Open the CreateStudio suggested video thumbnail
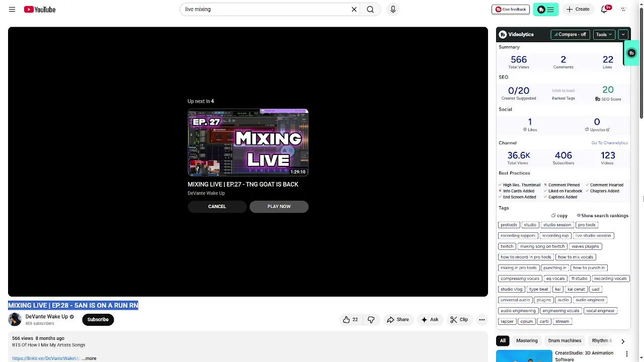644x362 pixels. point(524,356)
